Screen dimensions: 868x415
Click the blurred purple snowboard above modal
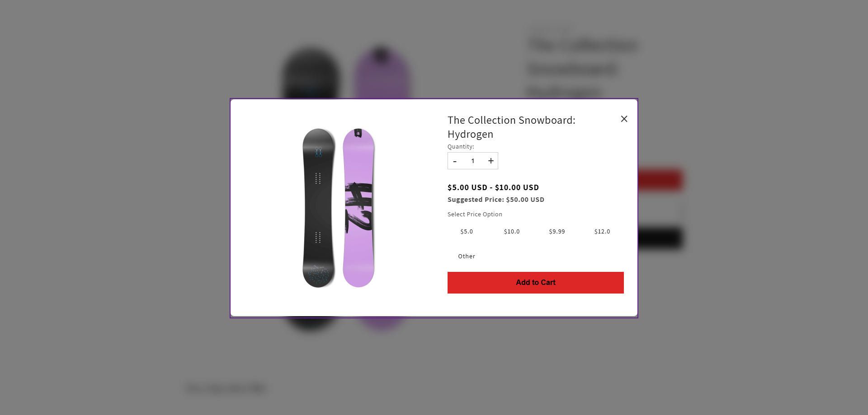pos(382,72)
